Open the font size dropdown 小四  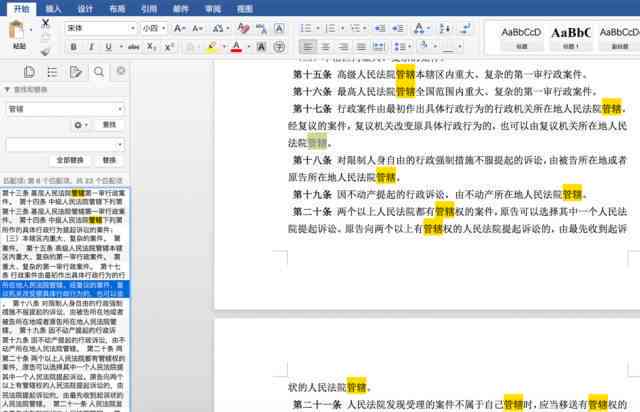[164, 28]
